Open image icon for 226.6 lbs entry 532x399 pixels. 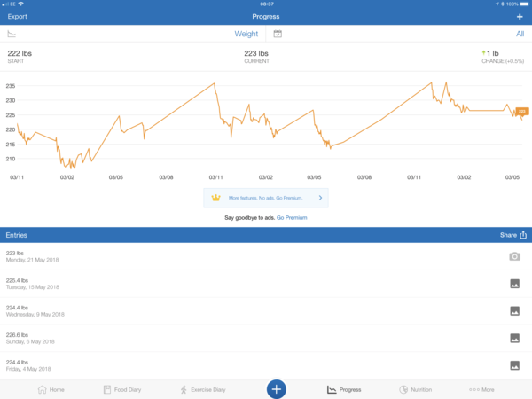[x=514, y=338]
